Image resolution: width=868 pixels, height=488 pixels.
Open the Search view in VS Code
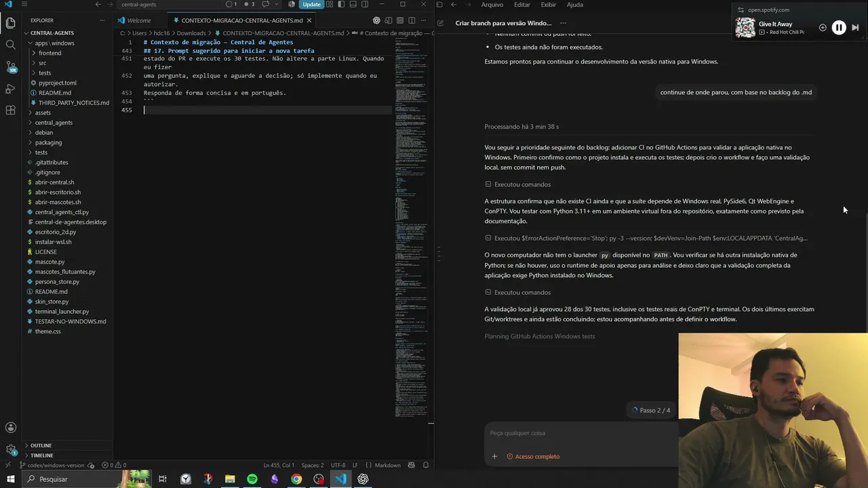click(x=10, y=45)
